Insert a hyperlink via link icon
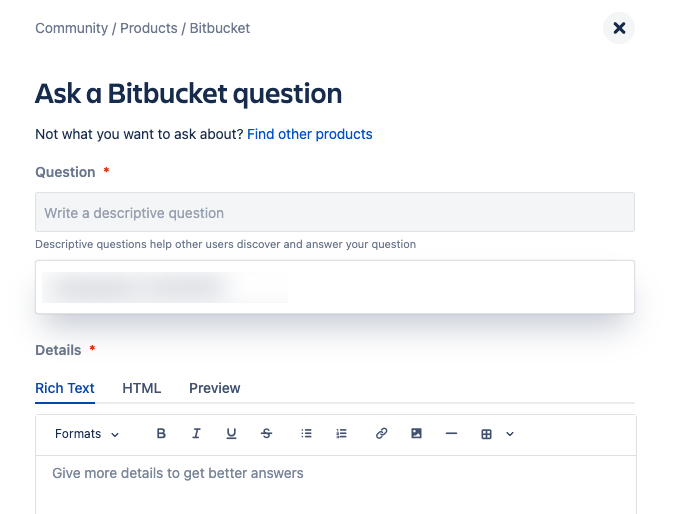Viewport: 681px width, 514px height. pos(381,434)
